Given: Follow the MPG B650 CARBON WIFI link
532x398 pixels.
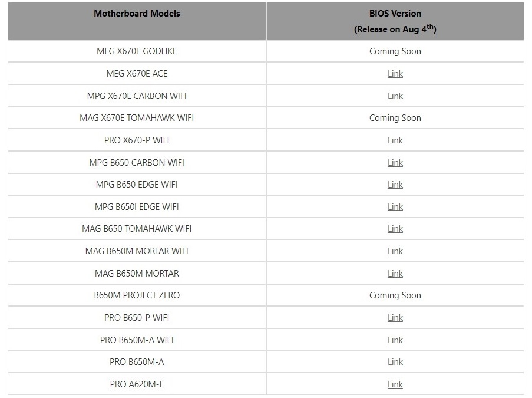Looking at the screenshot, I should pyautogui.click(x=395, y=163).
